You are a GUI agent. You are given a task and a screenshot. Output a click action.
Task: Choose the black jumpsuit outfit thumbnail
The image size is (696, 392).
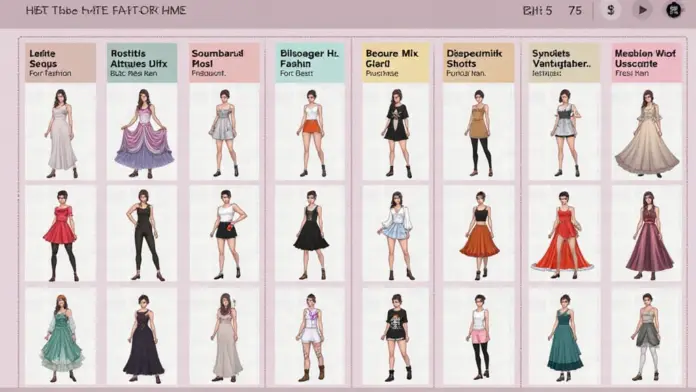[142, 234]
